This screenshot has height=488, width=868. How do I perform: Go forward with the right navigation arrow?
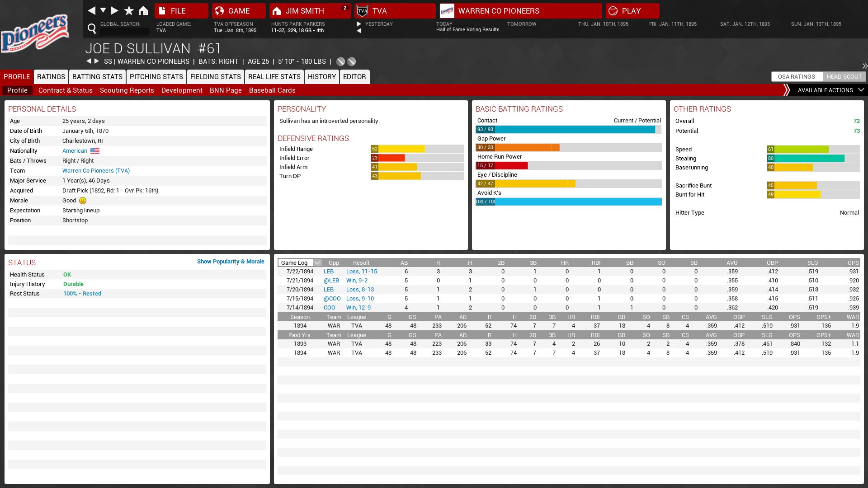coord(114,10)
